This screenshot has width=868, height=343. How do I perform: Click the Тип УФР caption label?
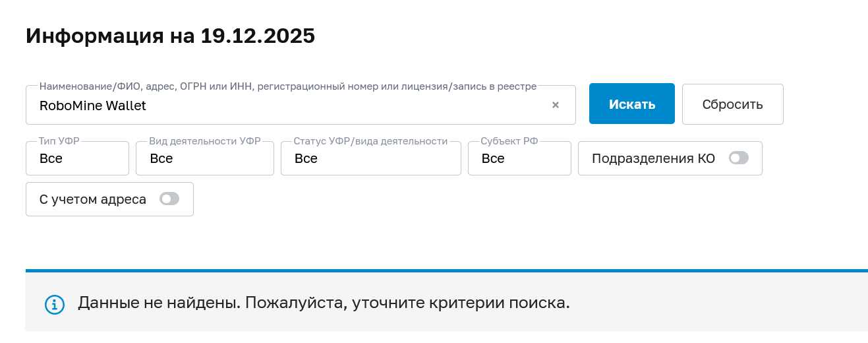(x=60, y=141)
